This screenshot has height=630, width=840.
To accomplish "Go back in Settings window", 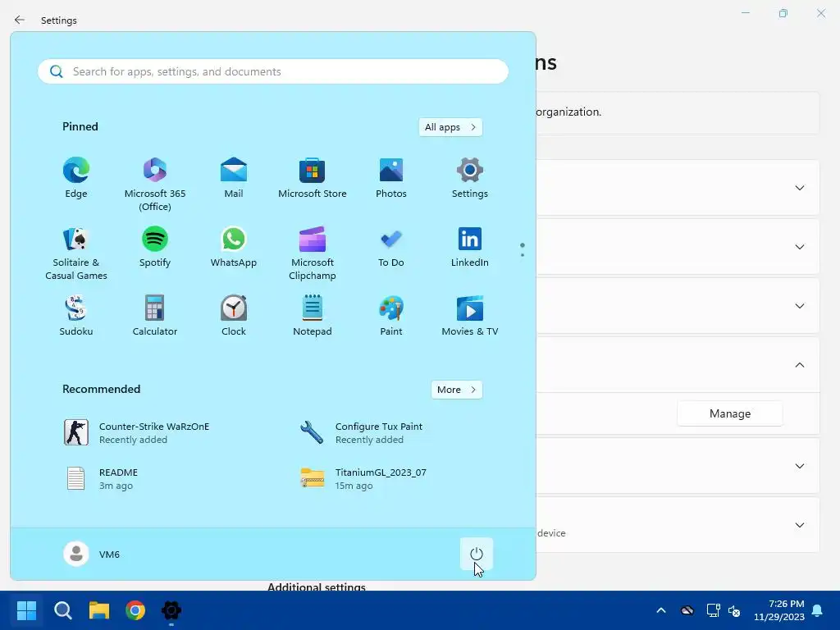I will pyautogui.click(x=20, y=20).
